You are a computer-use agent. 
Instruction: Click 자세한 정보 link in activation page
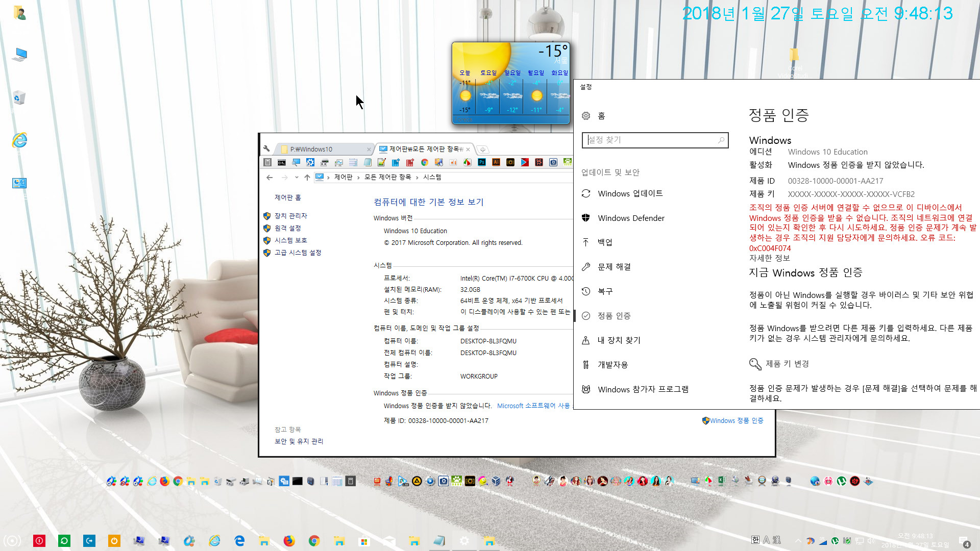click(x=769, y=258)
